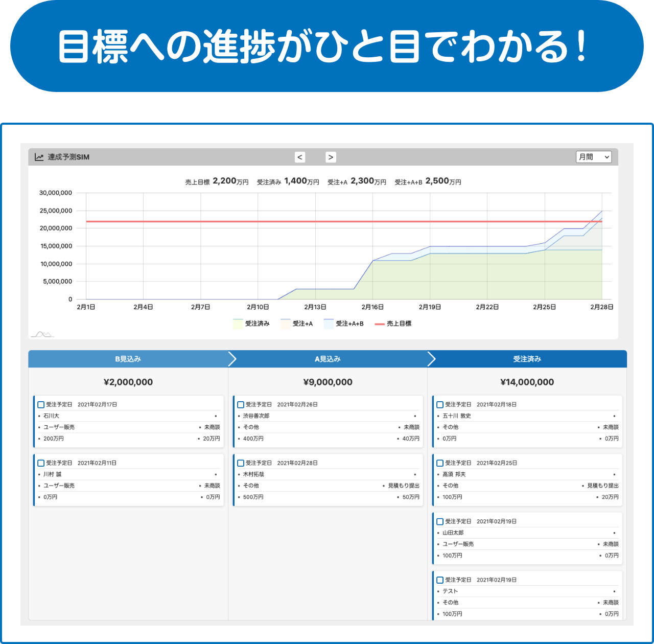Click the name 山田太郎
654x644 pixels.
coord(453,533)
